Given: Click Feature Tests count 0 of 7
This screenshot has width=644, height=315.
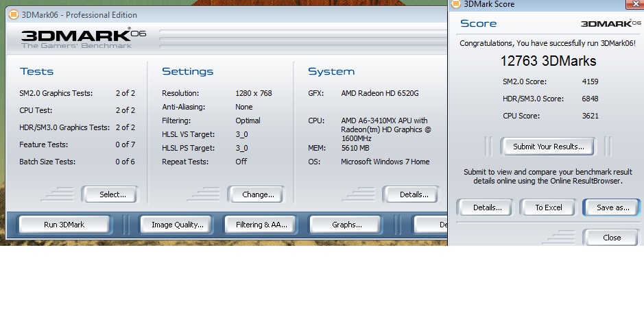Looking at the screenshot, I should pyautogui.click(x=126, y=144).
